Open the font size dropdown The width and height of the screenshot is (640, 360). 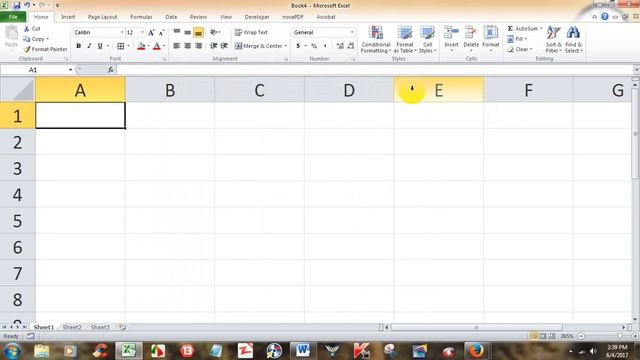[142, 32]
